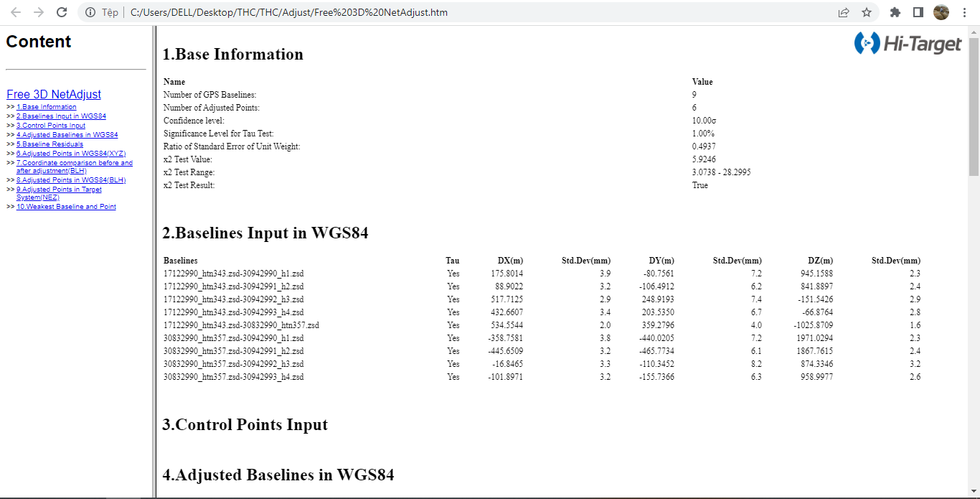Viewport: 980px width, 499px height.
Task: Open the extensions puzzle icon
Action: pos(895,12)
